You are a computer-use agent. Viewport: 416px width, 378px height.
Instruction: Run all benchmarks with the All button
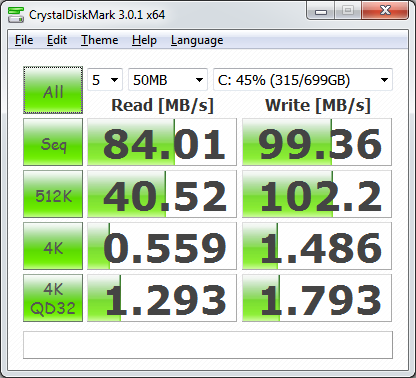(x=53, y=90)
